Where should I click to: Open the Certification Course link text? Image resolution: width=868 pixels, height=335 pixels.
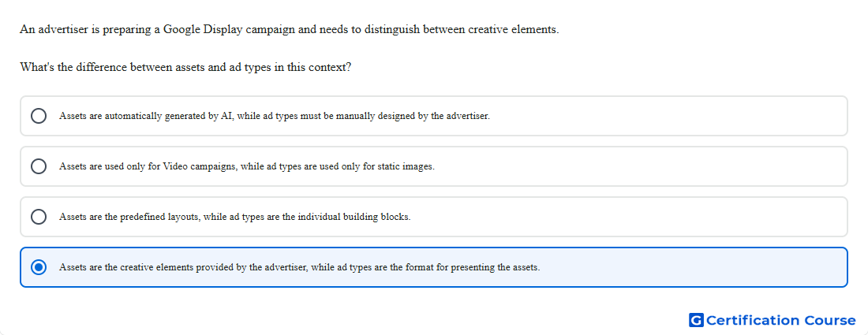[780, 320]
